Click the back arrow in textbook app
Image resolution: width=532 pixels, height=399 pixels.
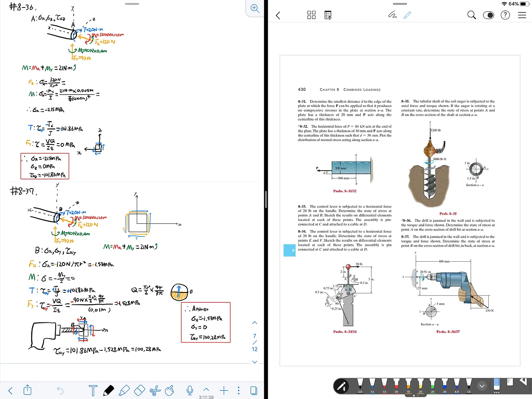pyautogui.click(x=278, y=15)
